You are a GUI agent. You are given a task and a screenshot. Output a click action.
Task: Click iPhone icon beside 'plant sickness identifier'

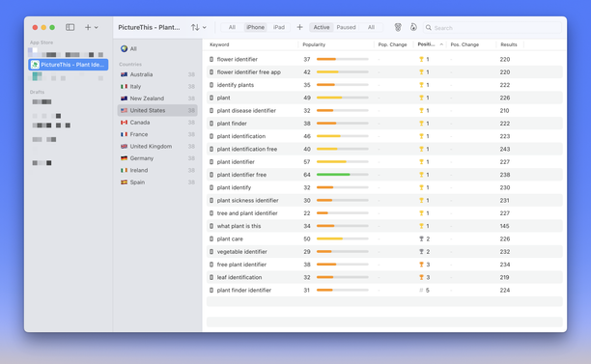pyautogui.click(x=211, y=200)
